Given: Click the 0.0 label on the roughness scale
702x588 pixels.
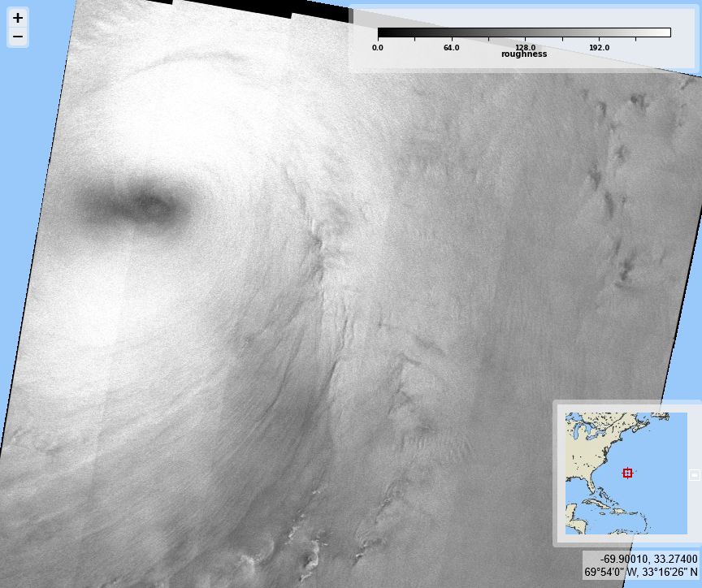Looking at the screenshot, I should (x=377, y=46).
